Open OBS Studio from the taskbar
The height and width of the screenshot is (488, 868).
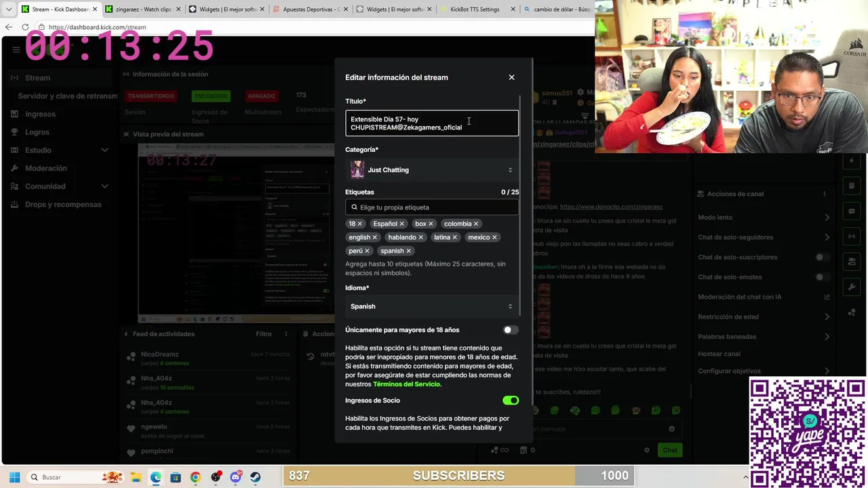pyautogui.click(x=216, y=477)
